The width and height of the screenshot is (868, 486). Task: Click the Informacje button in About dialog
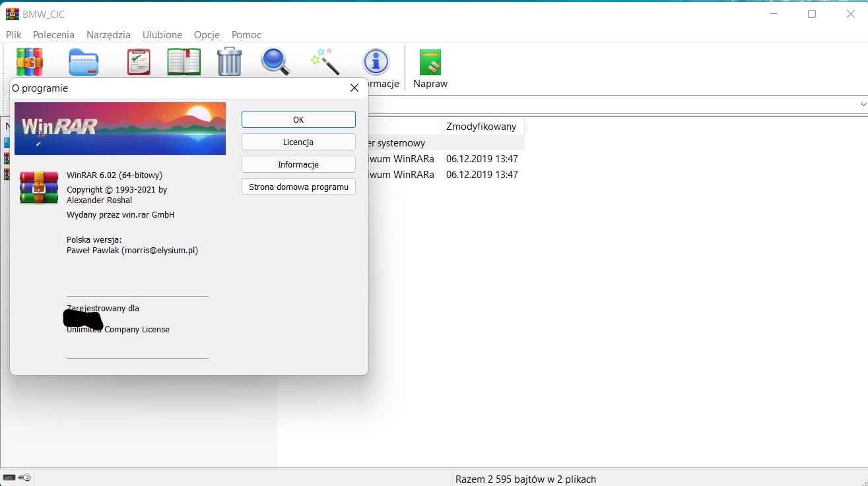coord(298,164)
